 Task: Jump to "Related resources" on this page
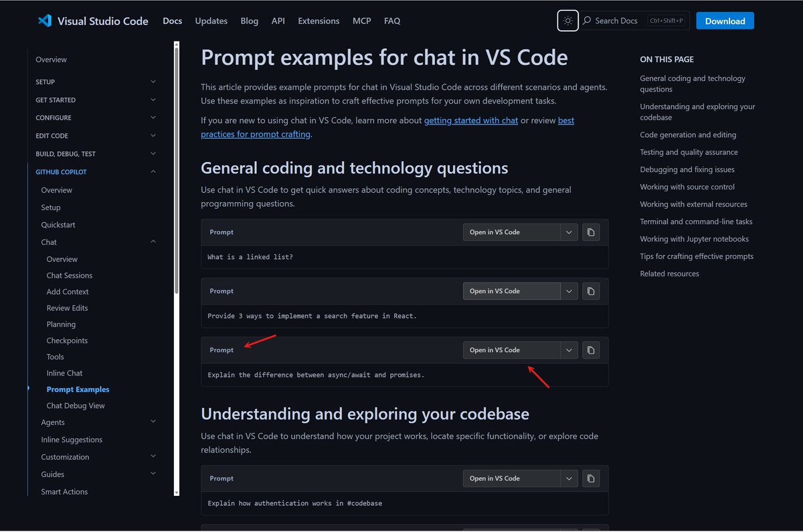coord(669,274)
